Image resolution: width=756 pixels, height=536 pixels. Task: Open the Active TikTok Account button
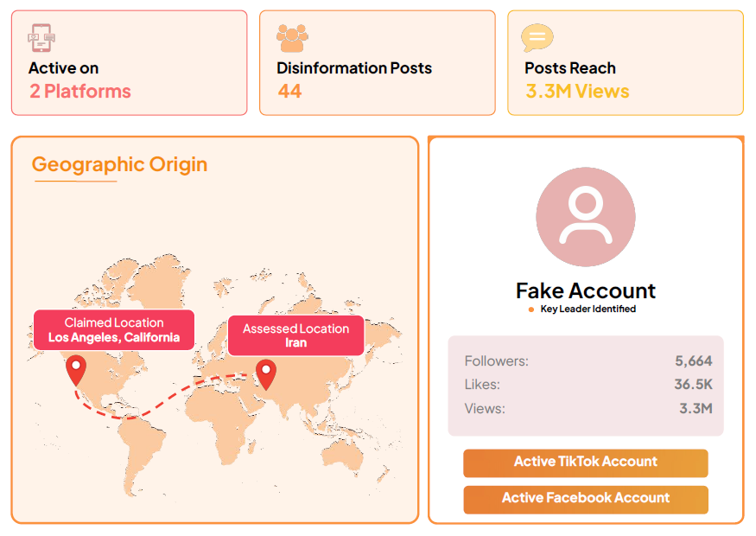click(x=585, y=463)
